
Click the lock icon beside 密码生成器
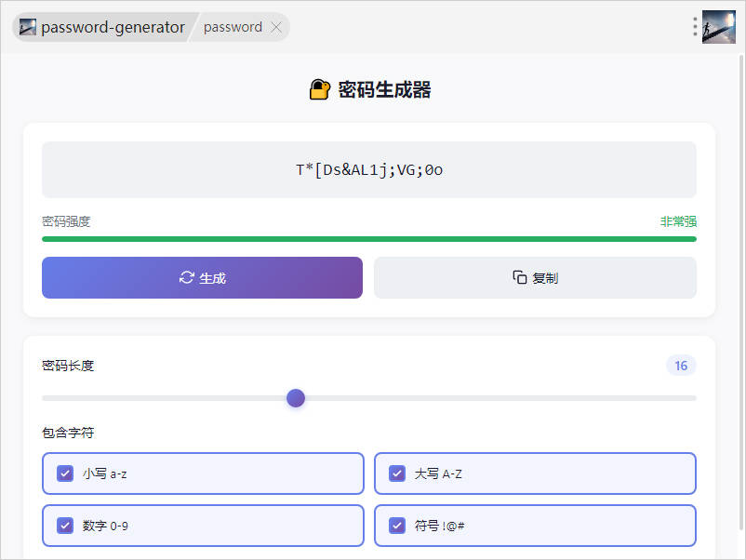click(x=320, y=89)
